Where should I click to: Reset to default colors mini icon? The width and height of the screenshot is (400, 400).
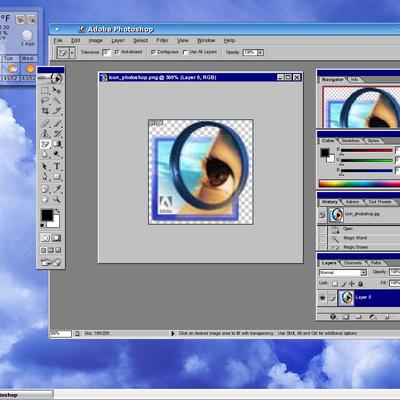click(x=43, y=226)
